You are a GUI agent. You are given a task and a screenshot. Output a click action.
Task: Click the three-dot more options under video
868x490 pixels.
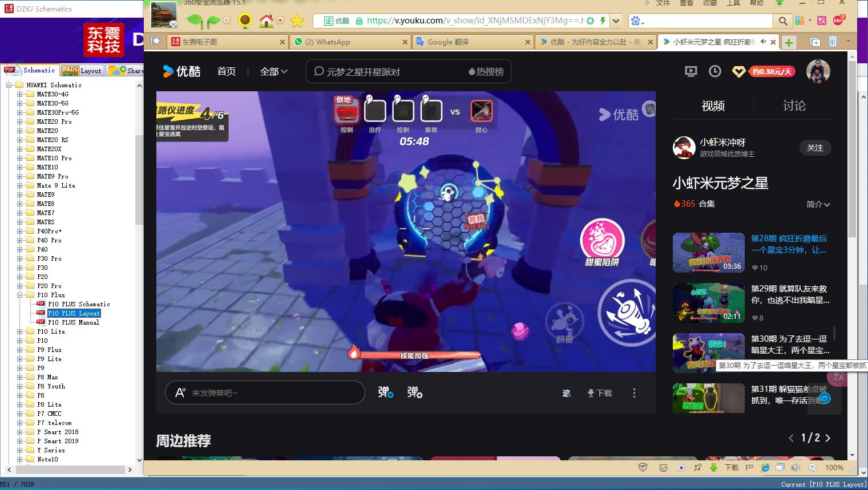[x=634, y=393]
